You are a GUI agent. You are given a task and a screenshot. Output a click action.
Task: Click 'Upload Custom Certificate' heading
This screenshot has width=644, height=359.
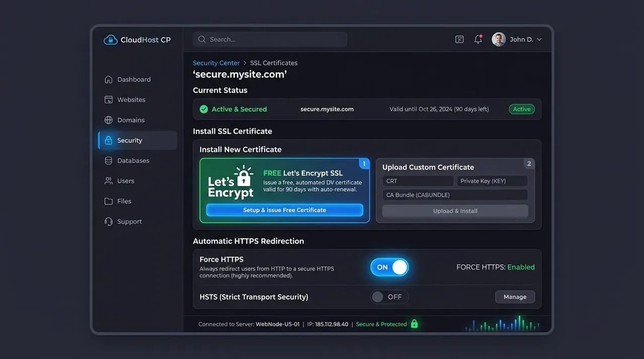(428, 167)
